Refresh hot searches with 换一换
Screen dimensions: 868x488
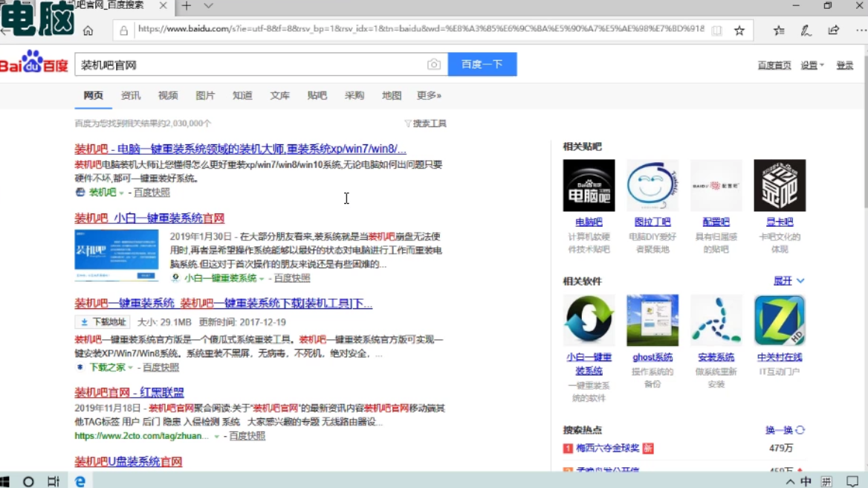(785, 430)
